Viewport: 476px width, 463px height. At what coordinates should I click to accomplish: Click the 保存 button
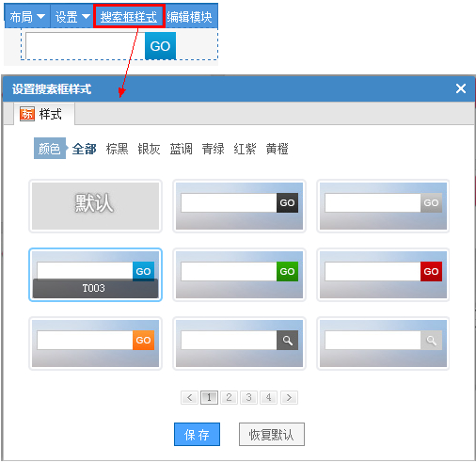coord(197,435)
